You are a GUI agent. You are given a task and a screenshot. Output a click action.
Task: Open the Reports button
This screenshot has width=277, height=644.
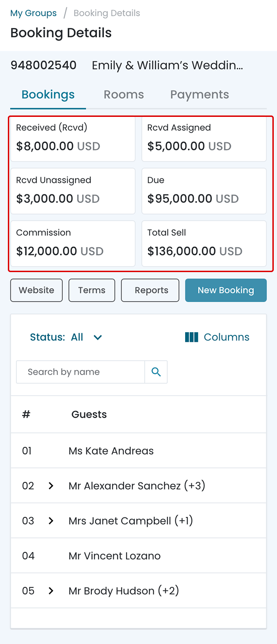tap(150, 290)
